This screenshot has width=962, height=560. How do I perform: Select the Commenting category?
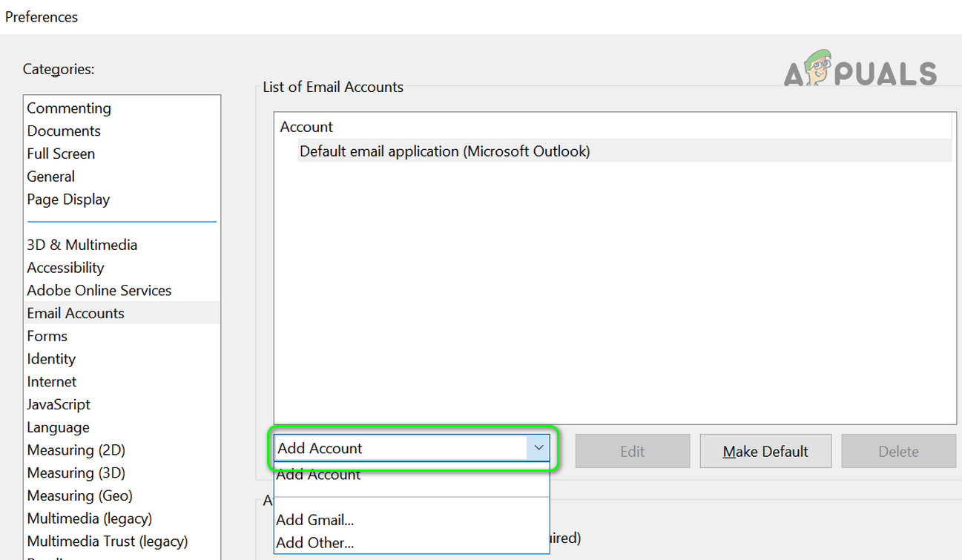[x=69, y=108]
